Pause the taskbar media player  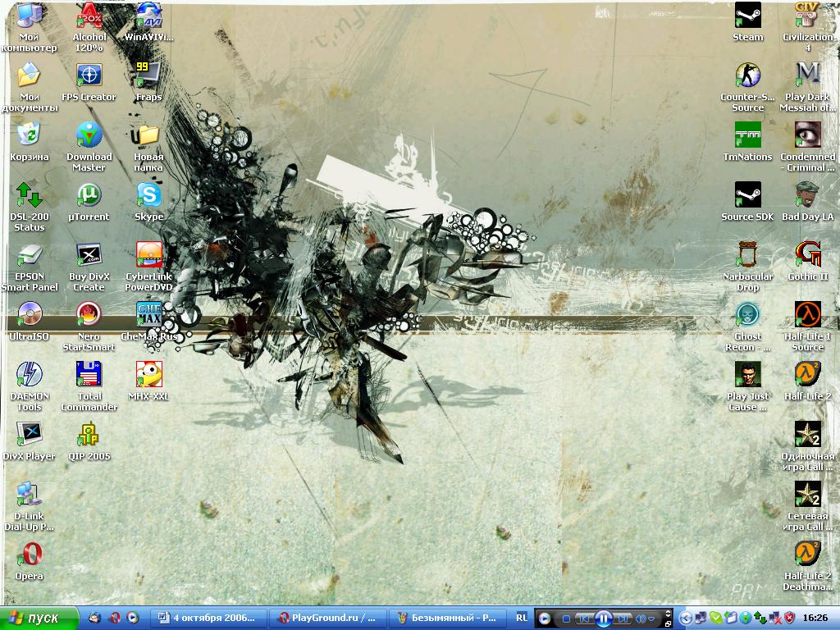[603, 619]
